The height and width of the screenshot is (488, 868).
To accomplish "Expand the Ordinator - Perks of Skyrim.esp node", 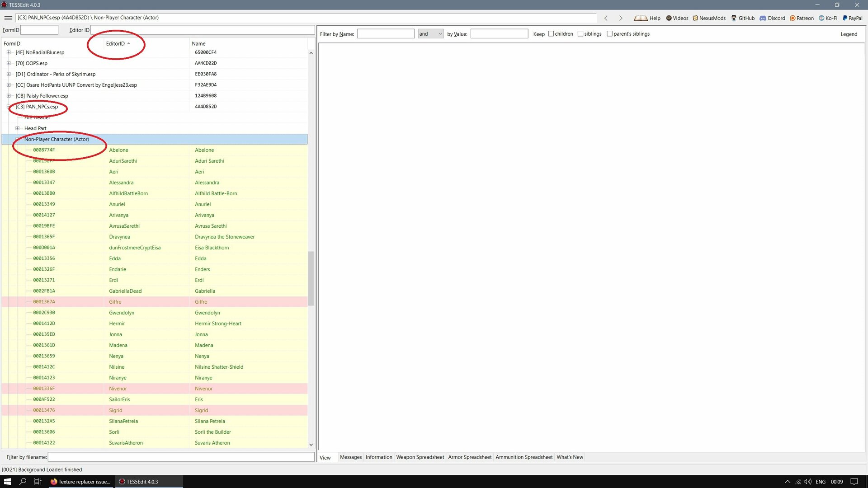I will (x=9, y=74).
